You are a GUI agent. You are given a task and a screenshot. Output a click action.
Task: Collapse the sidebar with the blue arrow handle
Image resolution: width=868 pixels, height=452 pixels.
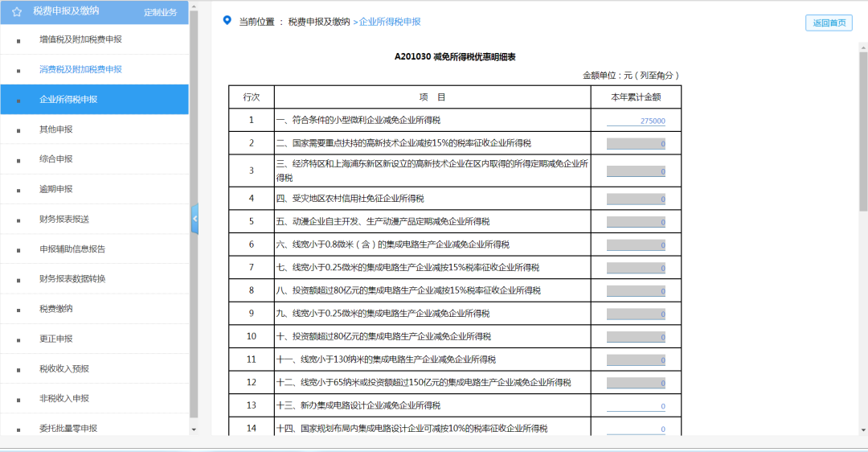point(194,219)
